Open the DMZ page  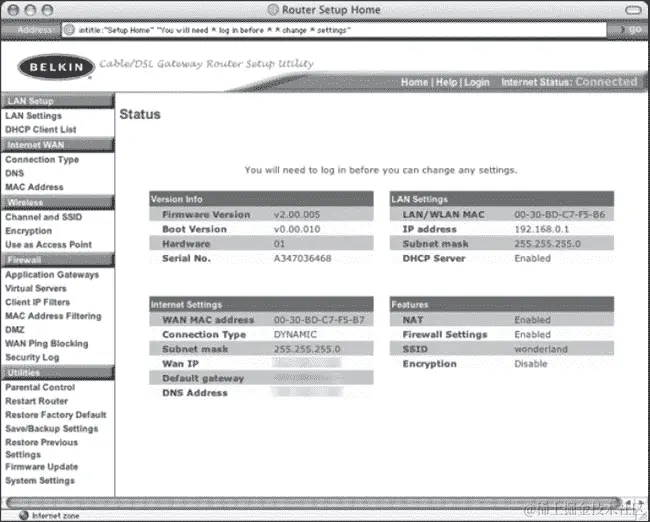15,330
